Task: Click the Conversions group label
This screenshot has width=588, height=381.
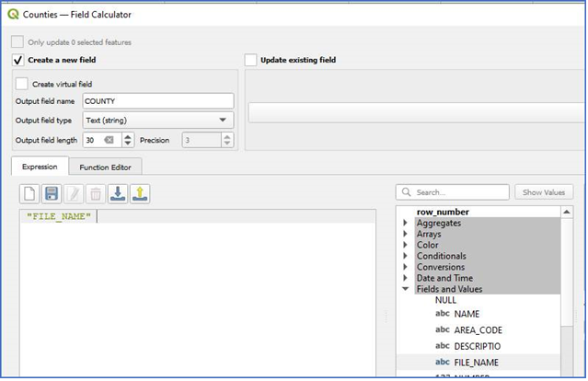Action: pyautogui.click(x=441, y=267)
